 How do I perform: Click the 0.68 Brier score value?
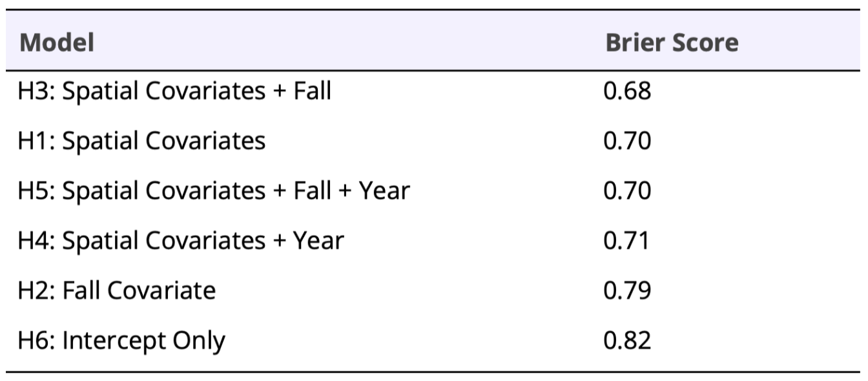[x=627, y=91]
